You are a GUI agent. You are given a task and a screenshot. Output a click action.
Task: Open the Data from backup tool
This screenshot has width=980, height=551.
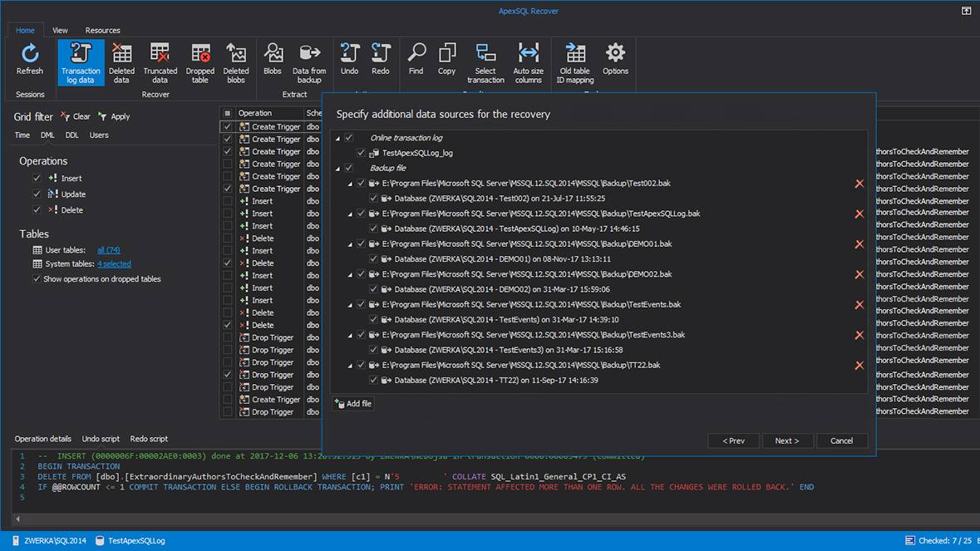[x=308, y=62]
